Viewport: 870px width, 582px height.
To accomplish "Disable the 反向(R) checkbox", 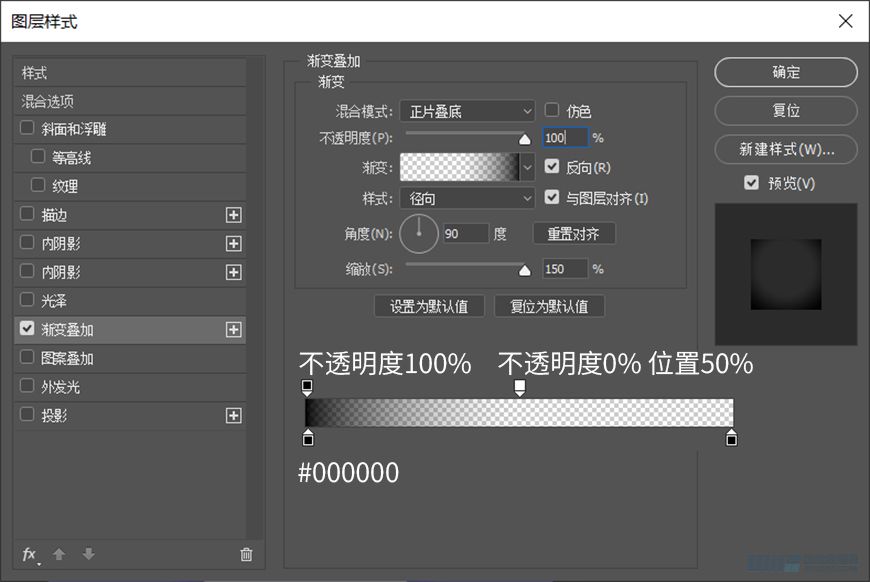I will [551, 167].
